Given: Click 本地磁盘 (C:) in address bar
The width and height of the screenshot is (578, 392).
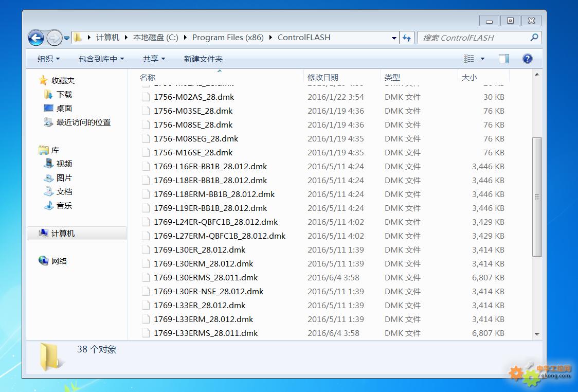Looking at the screenshot, I should click(x=156, y=38).
